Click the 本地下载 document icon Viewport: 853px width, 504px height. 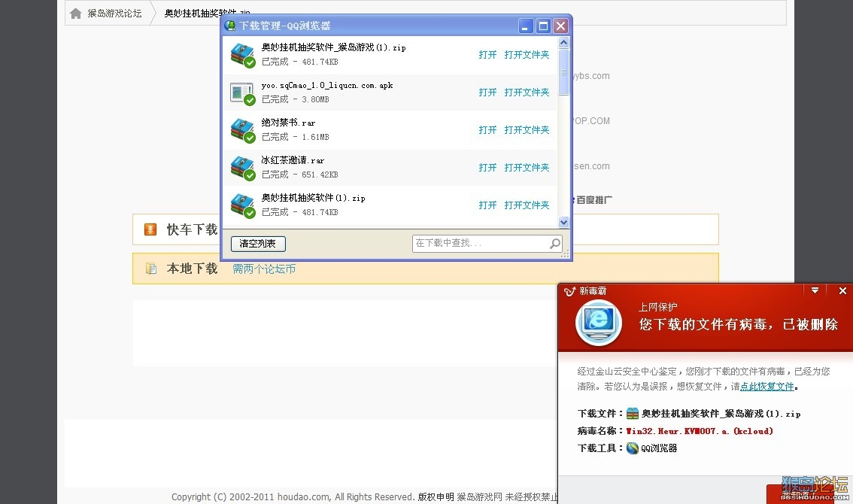click(x=150, y=269)
